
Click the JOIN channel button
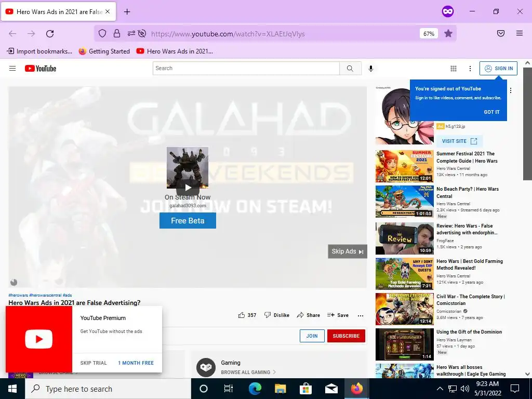pyautogui.click(x=312, y=336)
